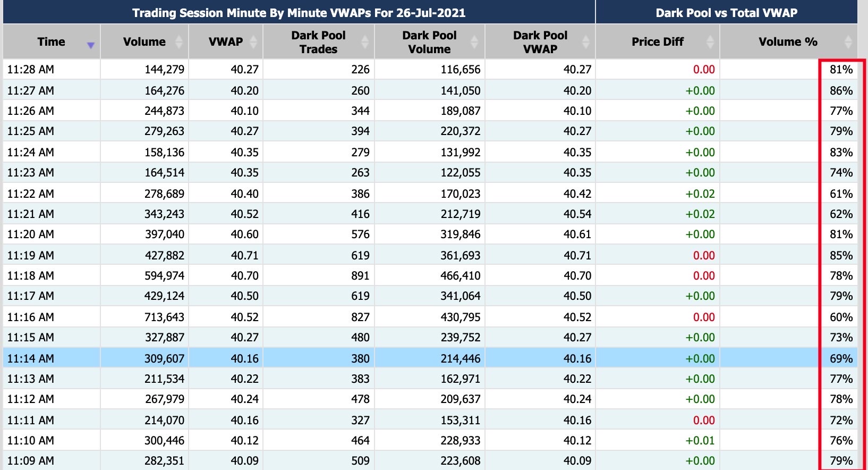
Task: Select the 11:26 AM time cell
Action: pyautogui.click(x=52, y=111)
